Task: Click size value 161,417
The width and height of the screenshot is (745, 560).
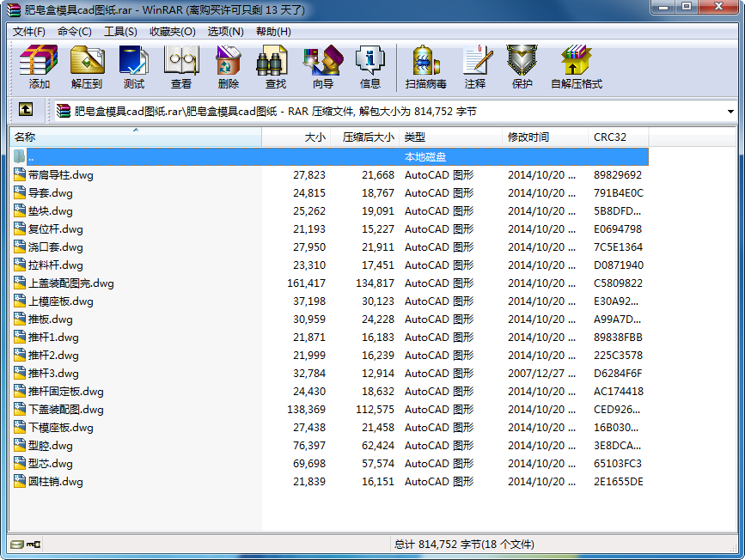Action: [x=307, y=283]
